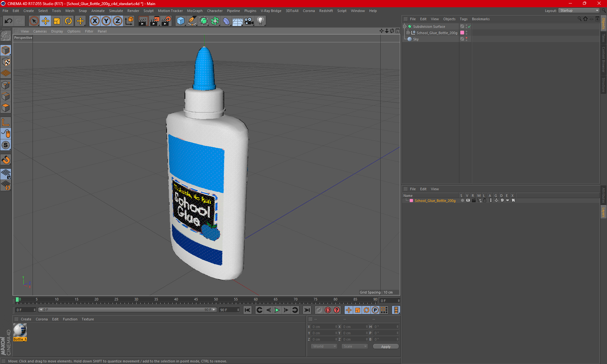Select the Scale tool

pyautogui.click(x=57, y=21)
